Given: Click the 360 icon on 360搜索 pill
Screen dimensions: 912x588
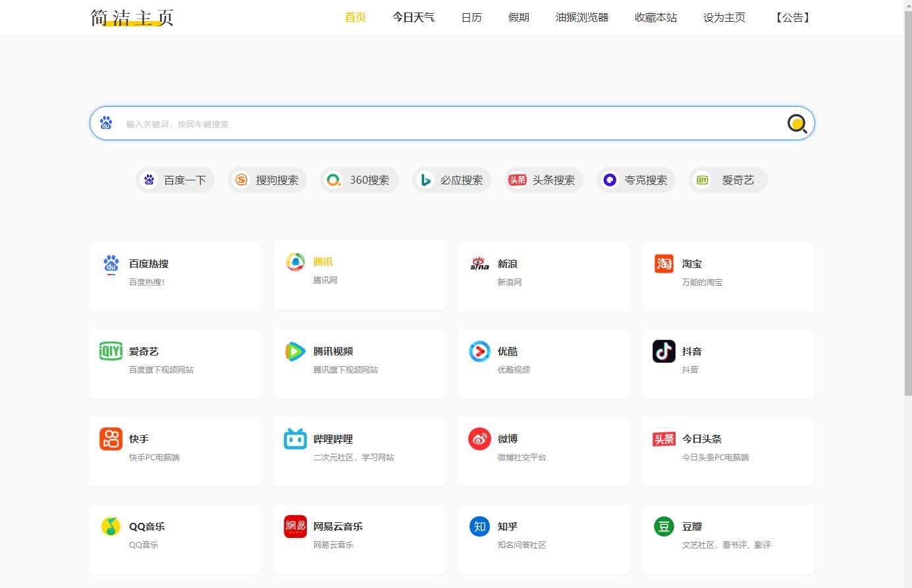Looking at the screenshot, I should coord(334,180).
